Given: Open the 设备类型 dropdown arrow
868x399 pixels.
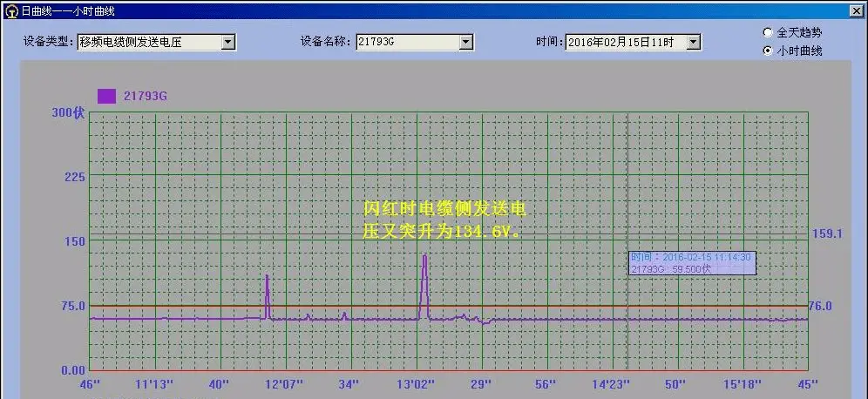Looking at the screenshot, I should click(x=228, y=42).
